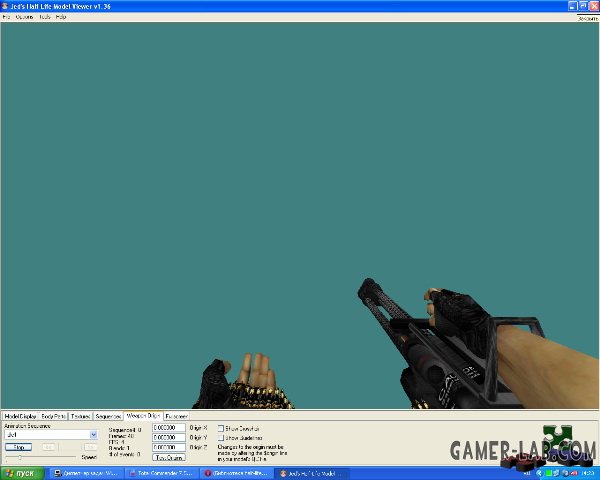Select the Weapon Origin tab
Viewport: 600px width, 480px height.
143,415
